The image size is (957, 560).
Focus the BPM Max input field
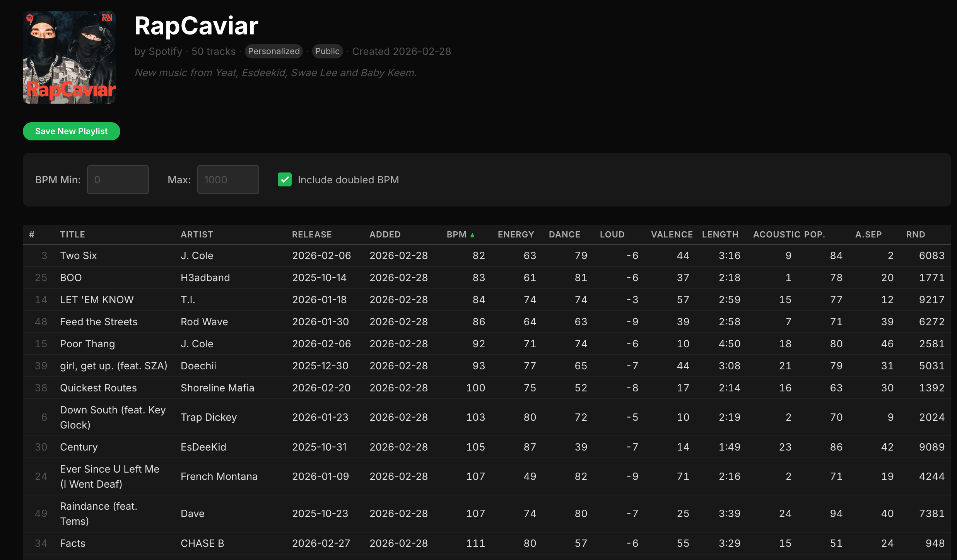tap(228, 180)
